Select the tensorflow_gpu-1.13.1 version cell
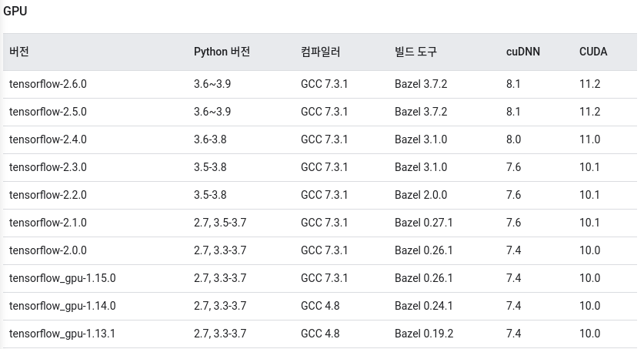The image size is (644, 349). point(62,334)
